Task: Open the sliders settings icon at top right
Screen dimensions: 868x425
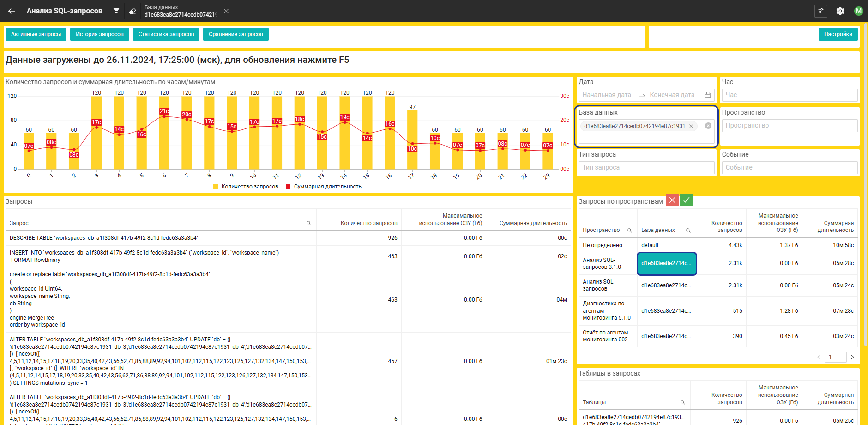Action: point(821,11)
